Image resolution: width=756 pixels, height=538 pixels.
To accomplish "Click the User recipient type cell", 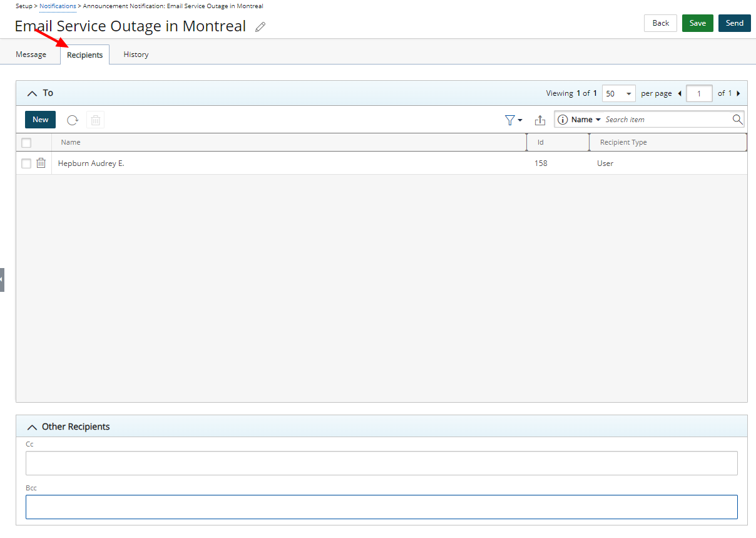I will (605, 163).
